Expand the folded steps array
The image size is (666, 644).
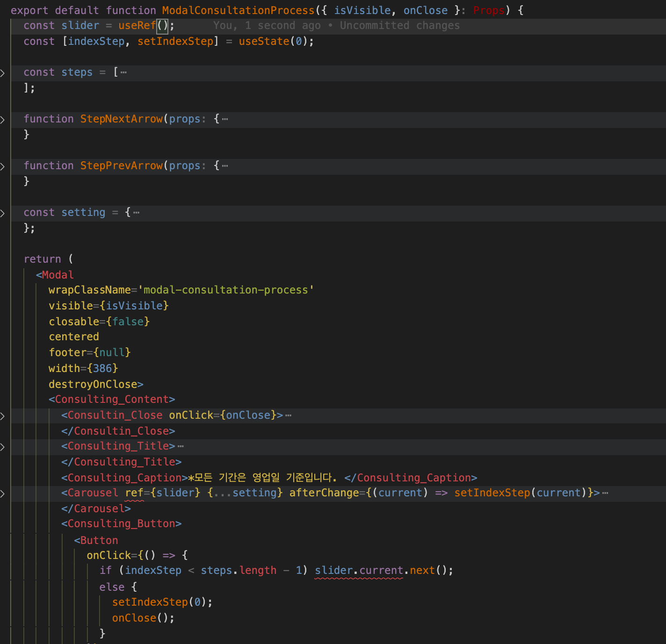click(x=3, y=72)
